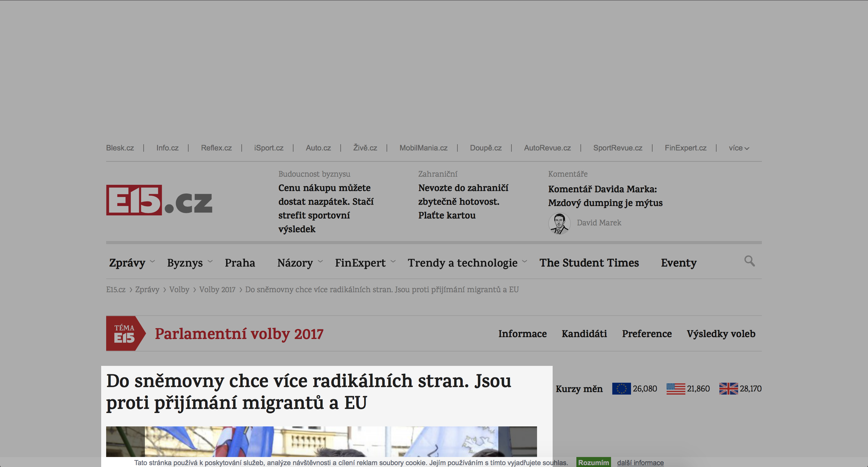Open the 'Cenu nákupu můžete dostat nazpátek' article
Image resolution: width=868 pixels, height=467 pixels.
pyautogui.click(x=326, y=208)
